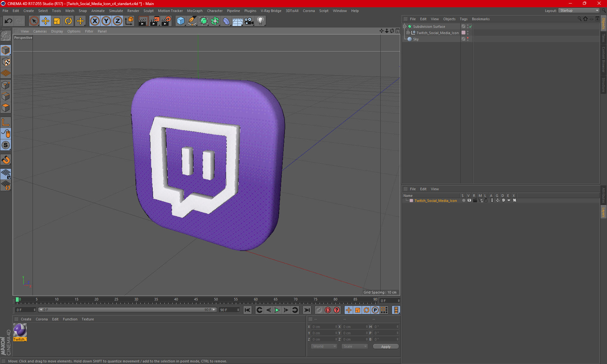Switch to the Structure side tab
The width and height of the screenshot is (607, 364).
tap(603, 85)
